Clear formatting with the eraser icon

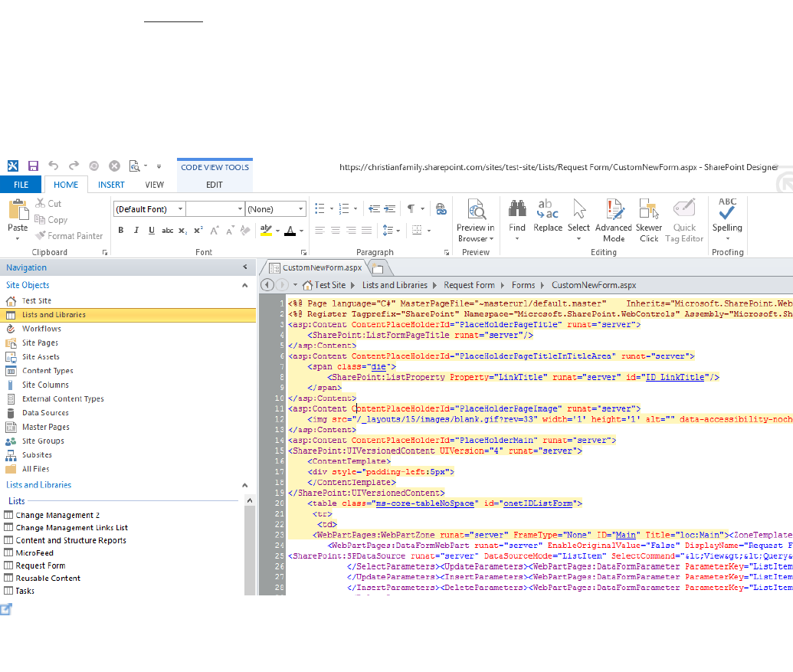point(245,231)
